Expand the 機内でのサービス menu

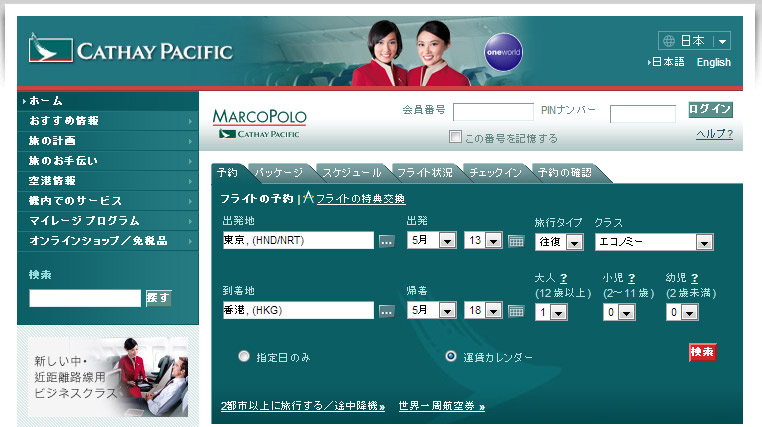coord(107,201)
